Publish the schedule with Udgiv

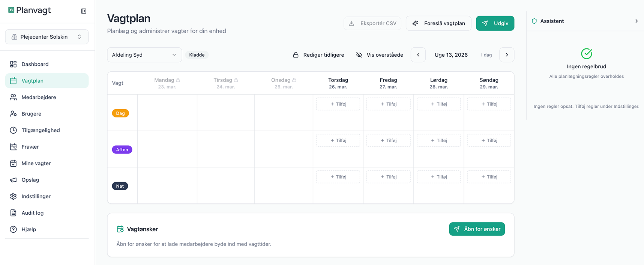(x=495, y=23)
